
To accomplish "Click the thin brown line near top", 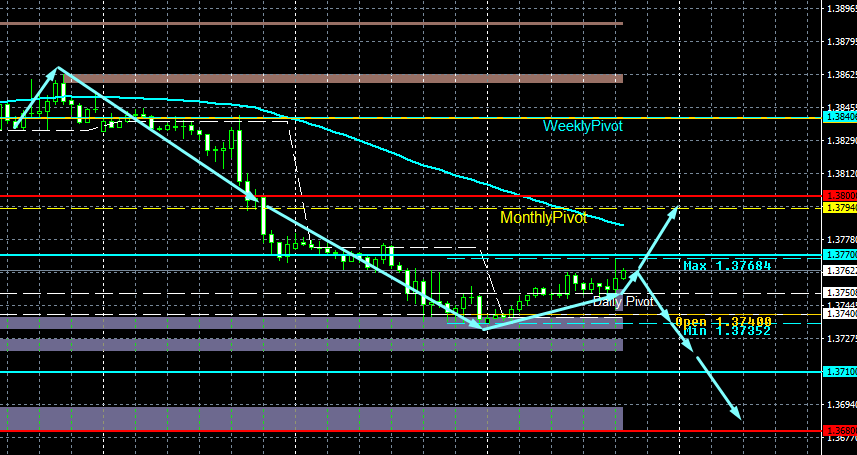I will pos(312,24).
